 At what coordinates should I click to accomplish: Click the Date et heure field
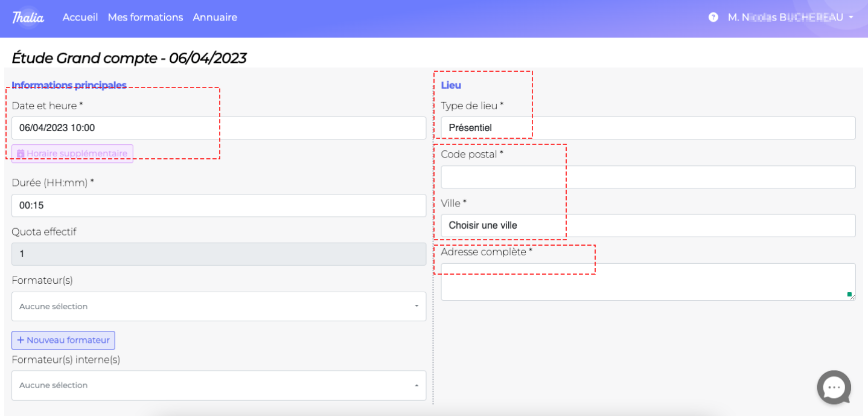219,128
